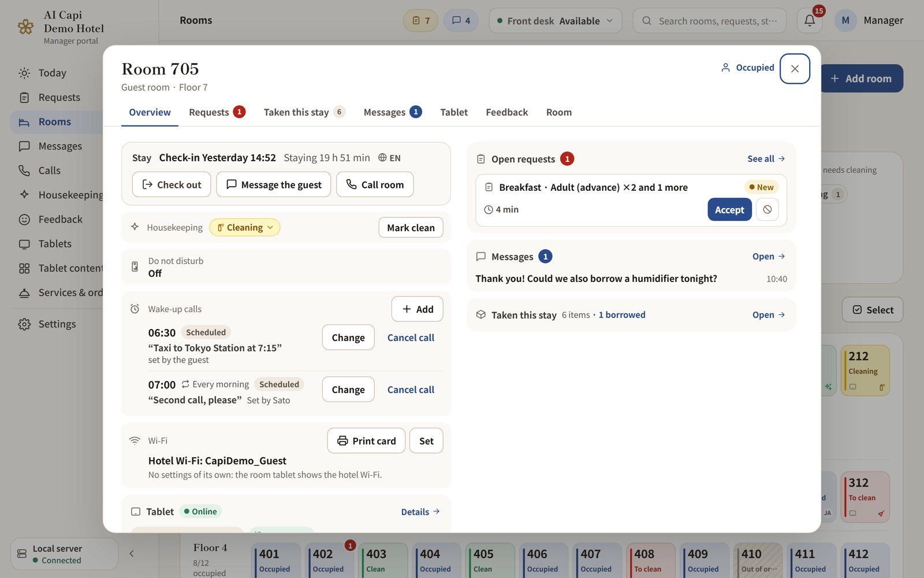Viewport: 924px width, 578px height.
Task: Open the Tablet tab
Action: (x=454, y=112)
